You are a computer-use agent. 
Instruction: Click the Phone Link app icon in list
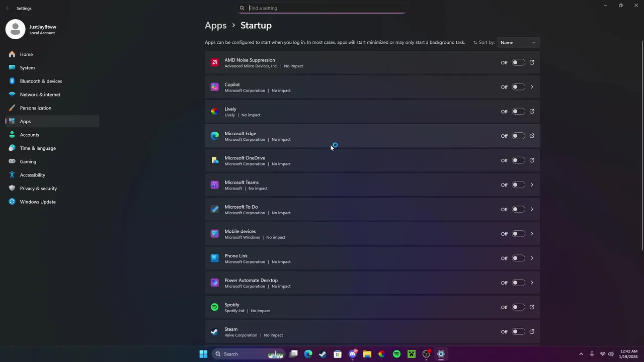[x=215, y=258]
